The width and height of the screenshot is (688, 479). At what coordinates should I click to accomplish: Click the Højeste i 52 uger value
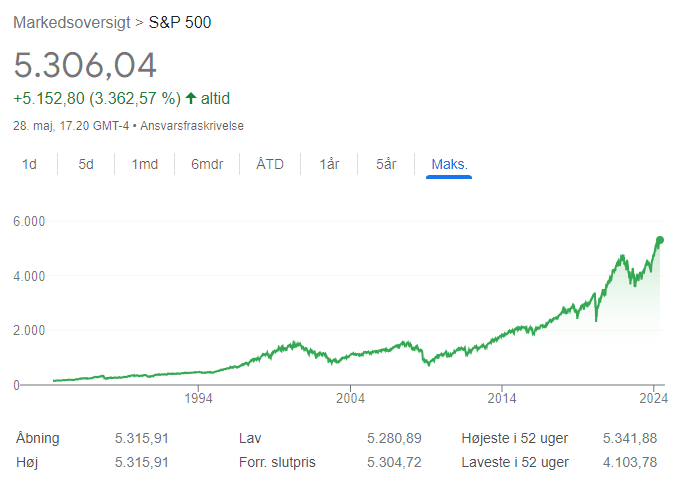pyautogui.click(x=631, y=437)
